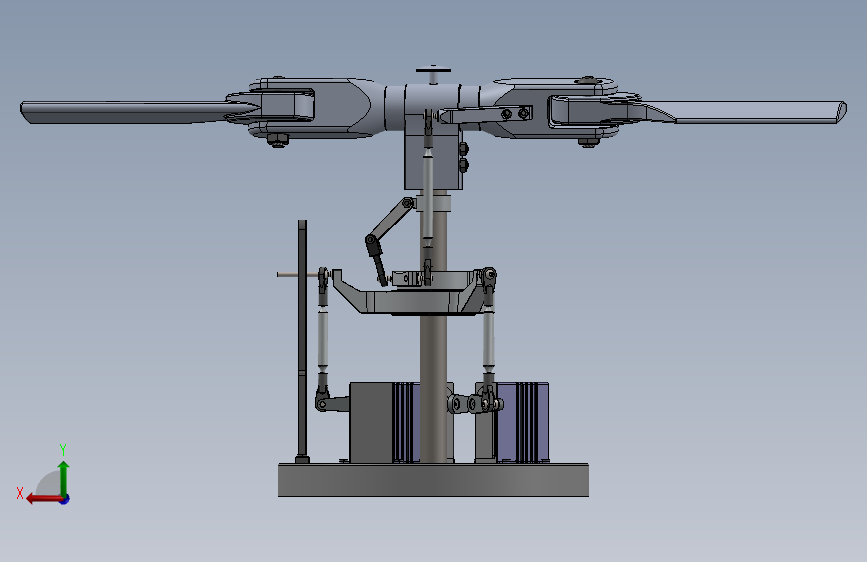Select the base plate of the assembly
Viewport: 867px width, 562px height.
pos(433,480)
